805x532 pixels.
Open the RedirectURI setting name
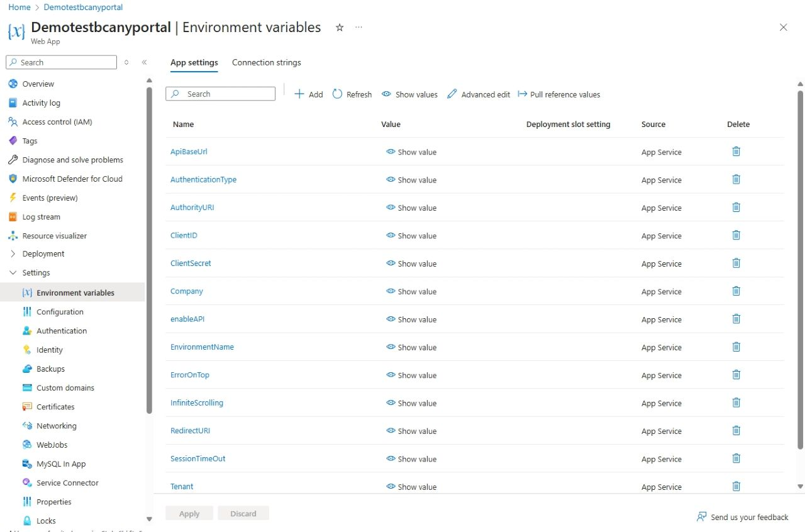coord(190,431)
